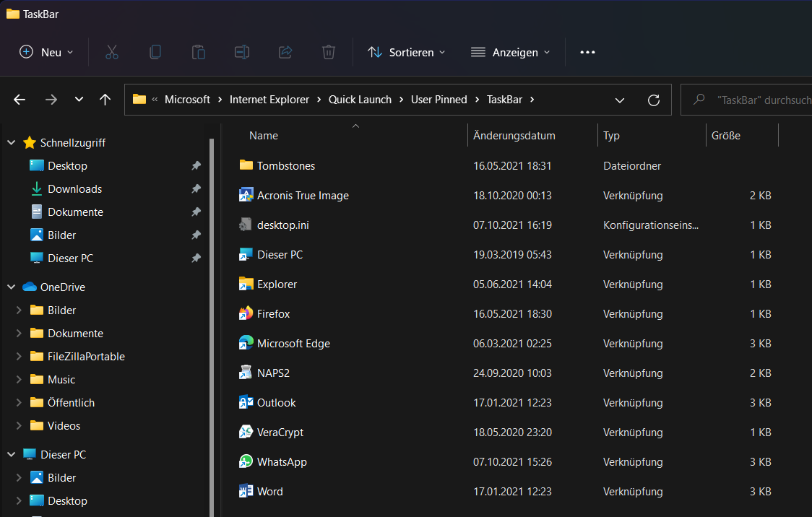
Task: Open Desktop in Schnellzugriff
Action: pos(67,165)
